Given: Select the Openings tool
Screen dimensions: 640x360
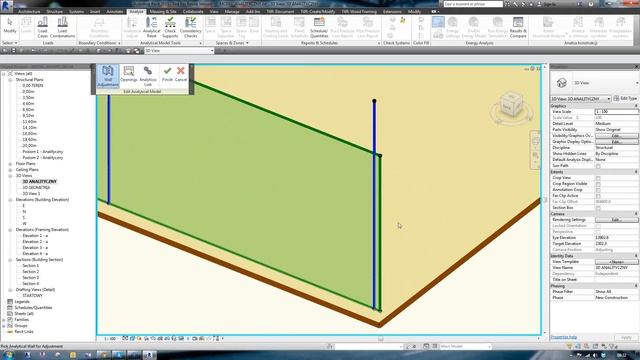Looking at the screenshot, I should [129, 74].
